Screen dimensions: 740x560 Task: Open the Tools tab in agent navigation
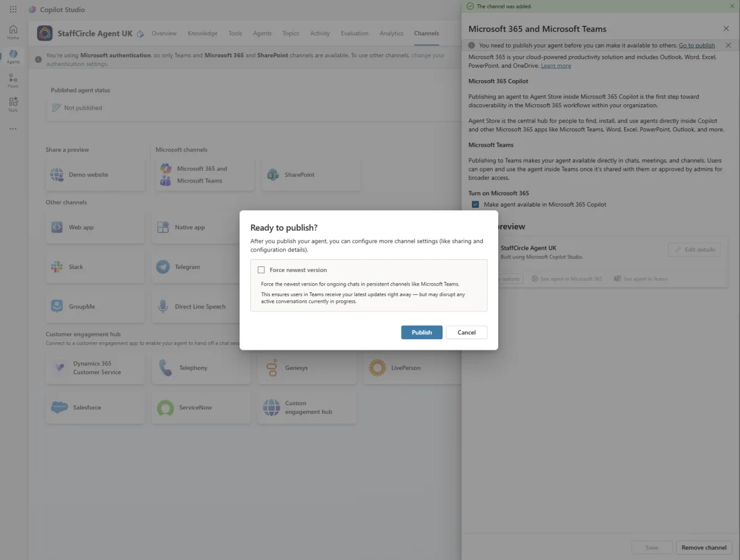pyautogui.click(x=235, y=33)
